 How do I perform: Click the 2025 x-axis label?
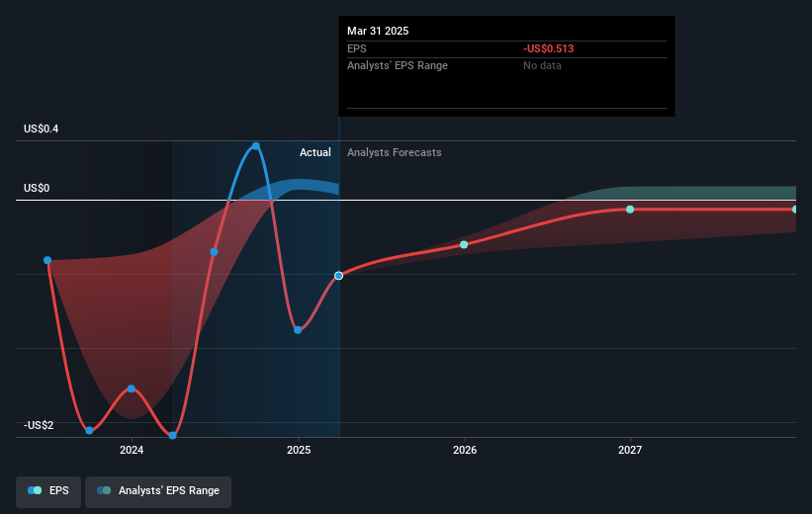click(x=299, y=451)
